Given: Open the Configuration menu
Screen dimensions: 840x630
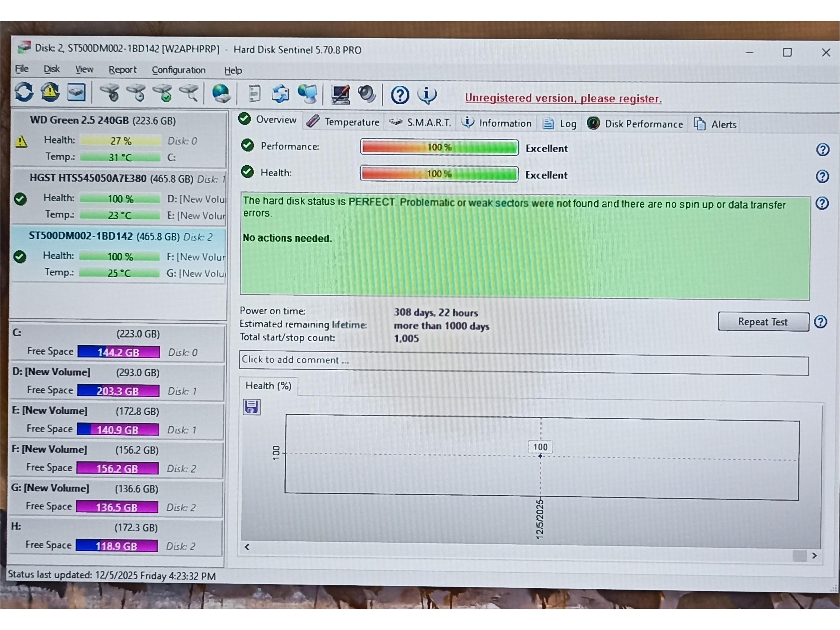Looking at the screenshot, I should pyautogui.click(x=178, y=70).
